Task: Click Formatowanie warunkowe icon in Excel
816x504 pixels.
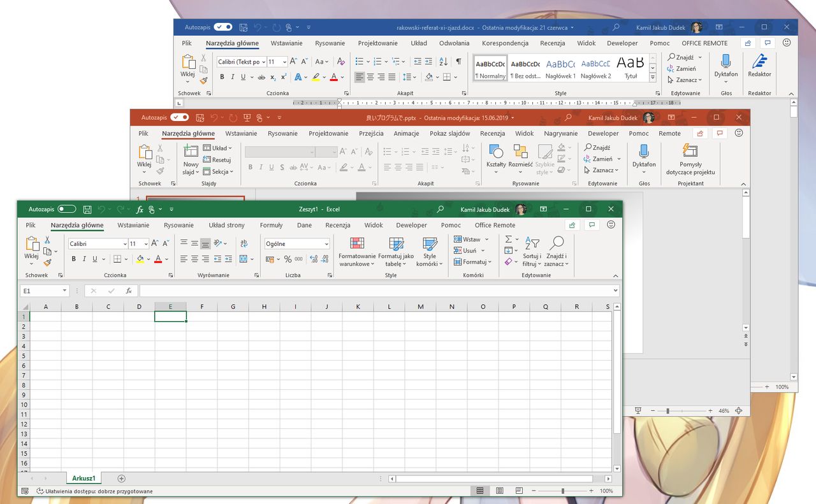Action: click(358, 243)
